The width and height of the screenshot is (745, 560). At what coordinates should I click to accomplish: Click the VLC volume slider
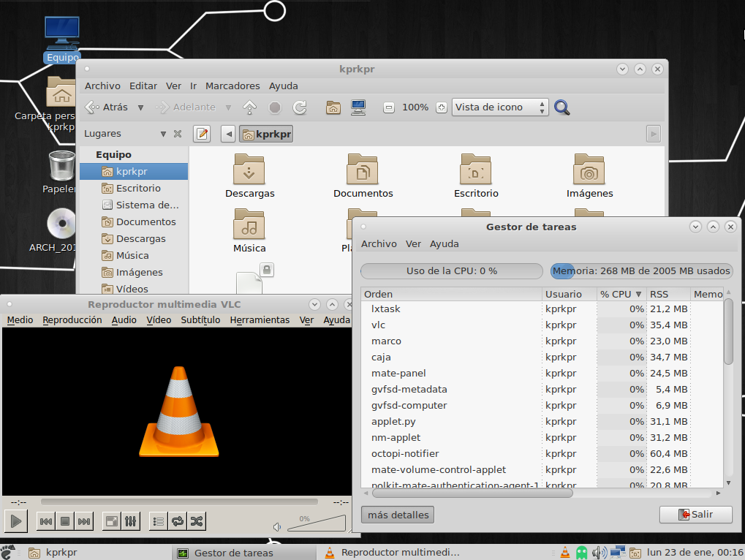(317, 523)
